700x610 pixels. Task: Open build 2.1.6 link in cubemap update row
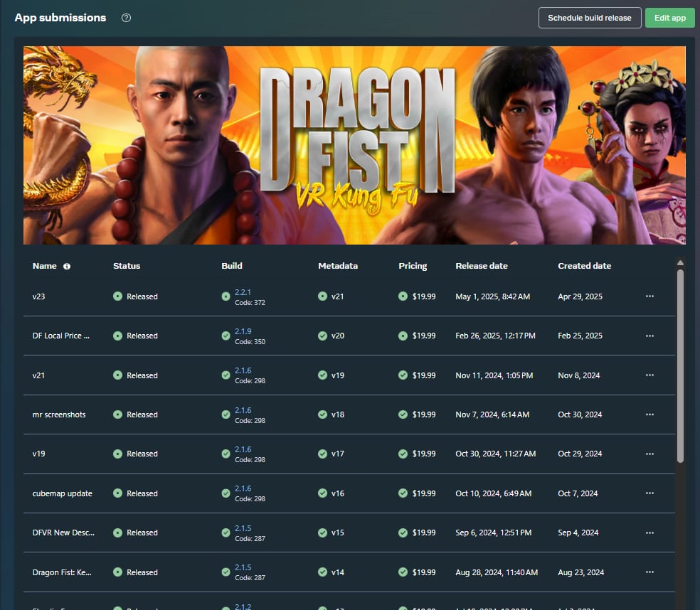coord(243,488)
